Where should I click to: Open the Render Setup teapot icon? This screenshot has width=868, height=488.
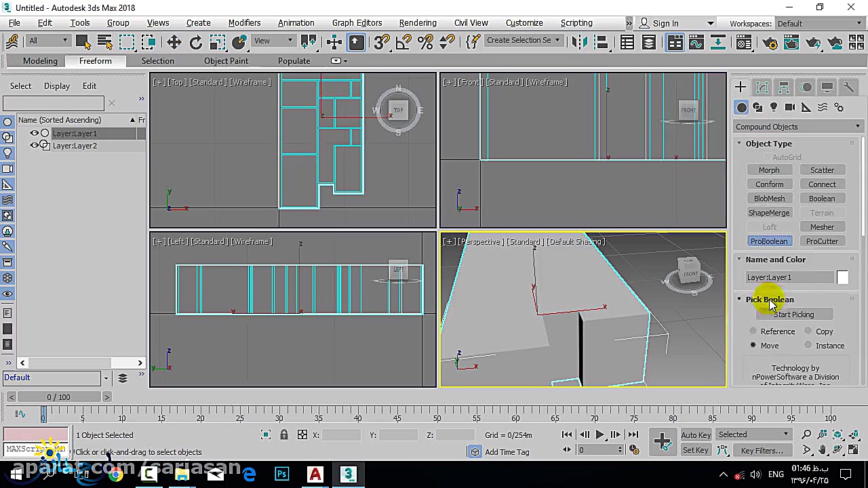(x=770, y=43)
